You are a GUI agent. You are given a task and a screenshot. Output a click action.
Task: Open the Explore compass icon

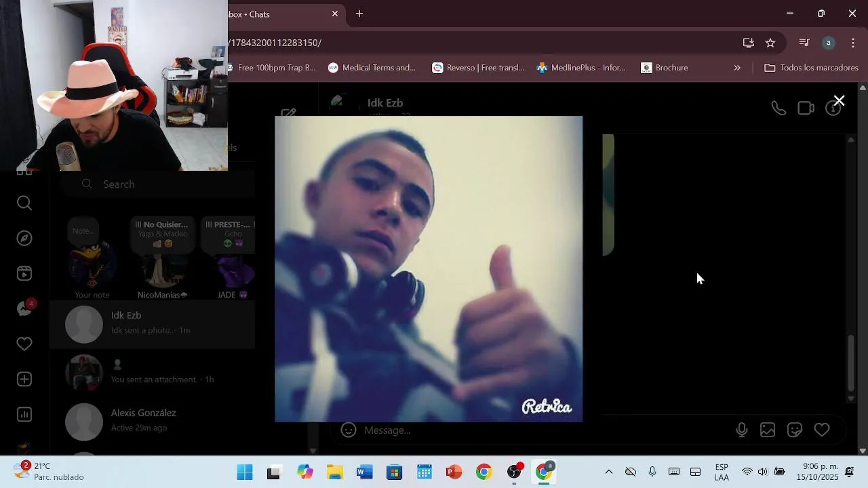(24, 239)
